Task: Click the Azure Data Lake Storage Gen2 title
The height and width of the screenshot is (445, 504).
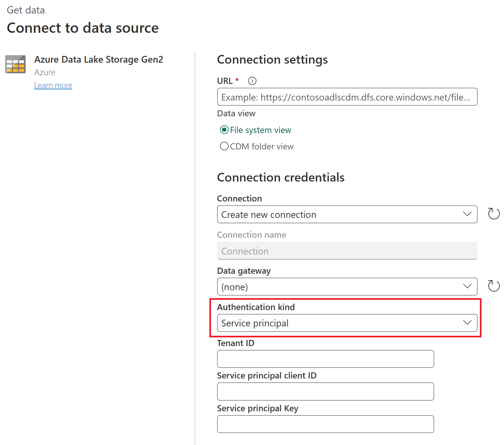Action: (x=98, y=60)
